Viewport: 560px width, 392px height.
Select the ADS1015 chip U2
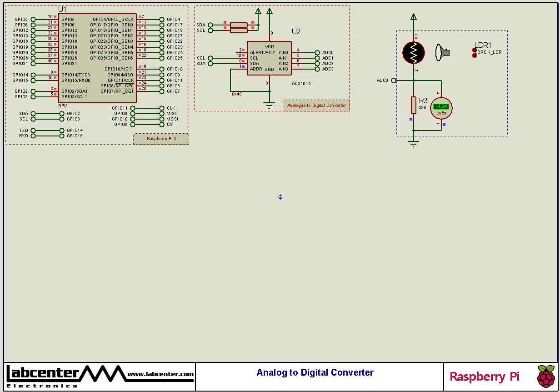(269, 57)
